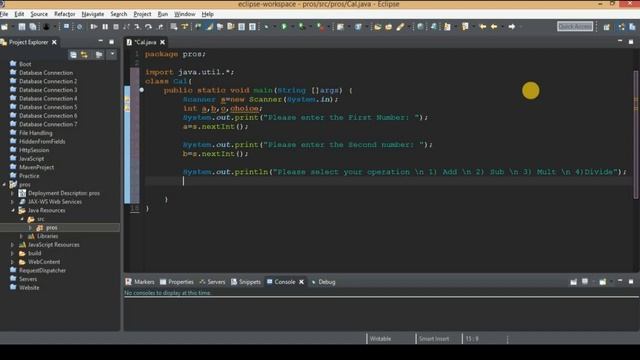Open Project Explorer View Menu dropdown
The width and height of the screenshot is (640, 360).
112,54
